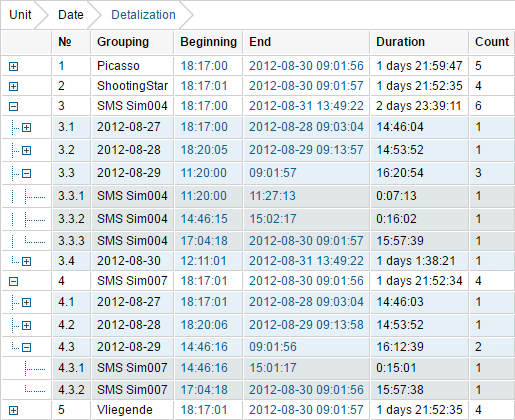The width and height of the screenshot is (515, 420).
Task: Click the Grouping column header
Action: pos(123,42)
